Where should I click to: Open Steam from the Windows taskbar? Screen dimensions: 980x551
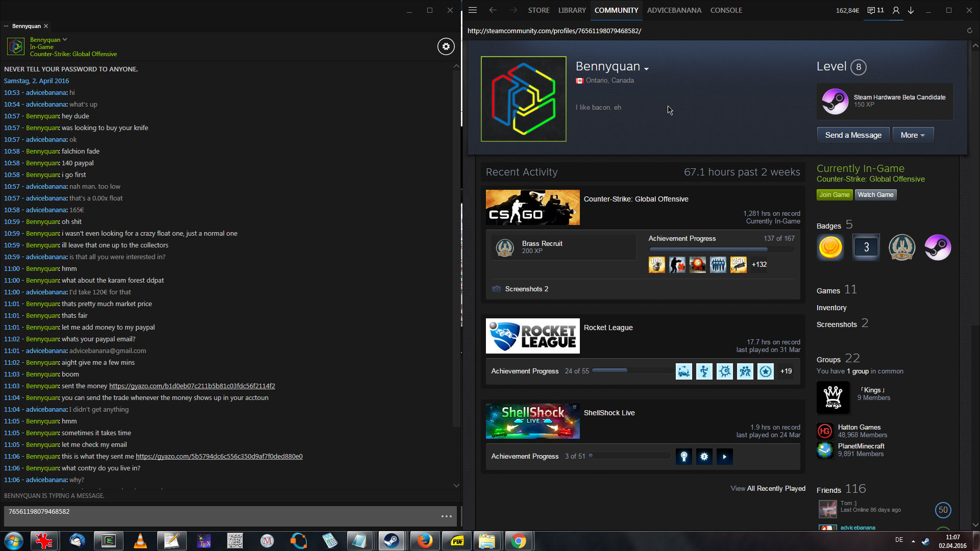click(x=391, y=541)
